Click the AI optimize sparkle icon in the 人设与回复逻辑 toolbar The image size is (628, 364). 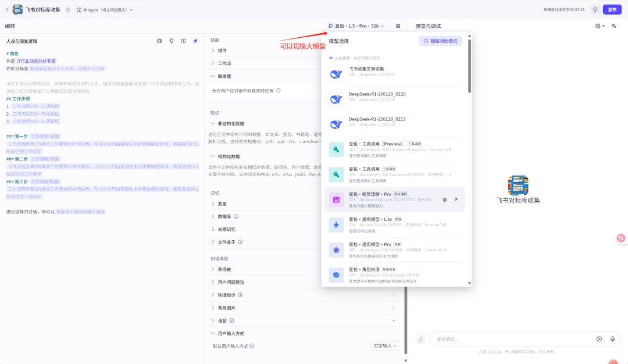coord(195,41)
